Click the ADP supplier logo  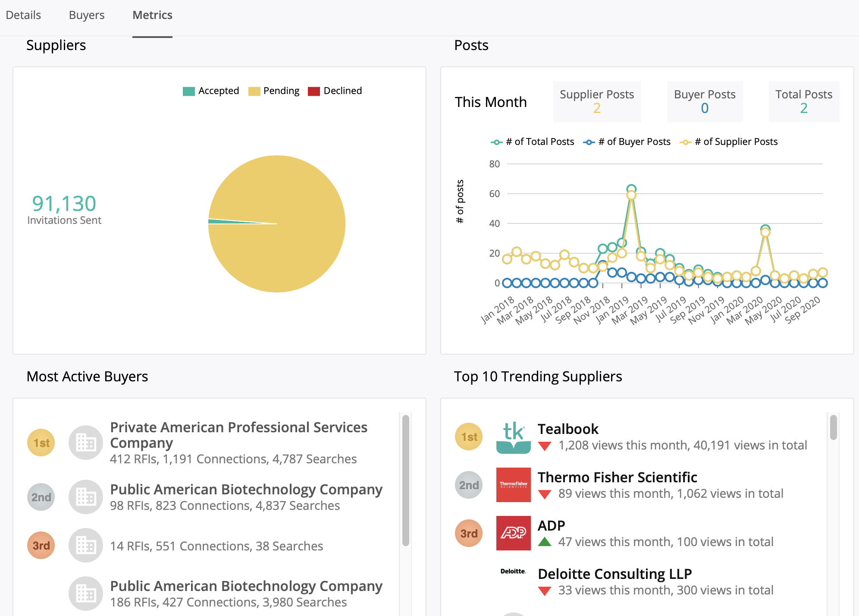(513, 533)
